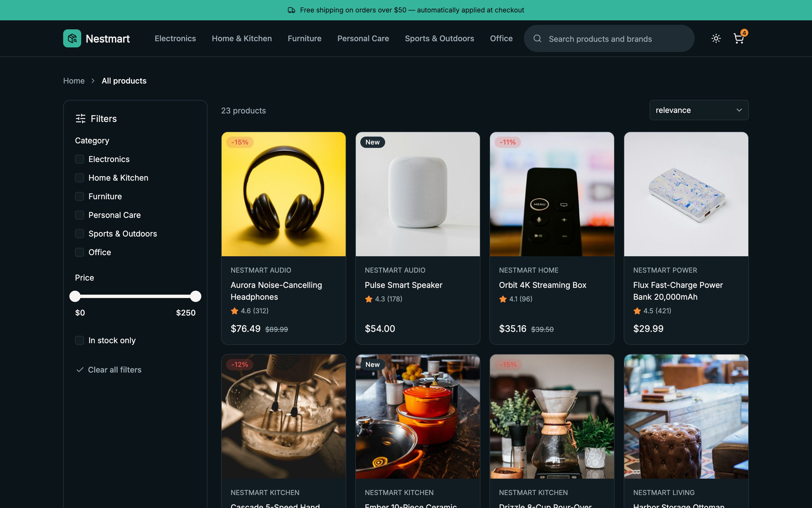Click the Home breadcrumb link
812x508 pixels.
point(74,81)
